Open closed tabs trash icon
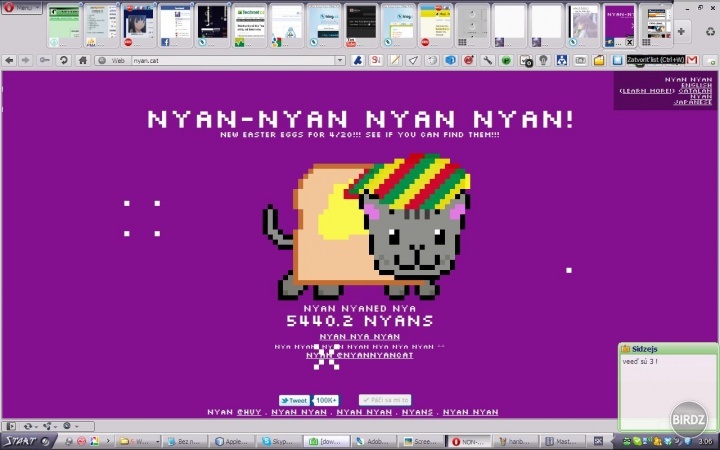The width and height of the screenshot is (720, 450). (710, 32)
